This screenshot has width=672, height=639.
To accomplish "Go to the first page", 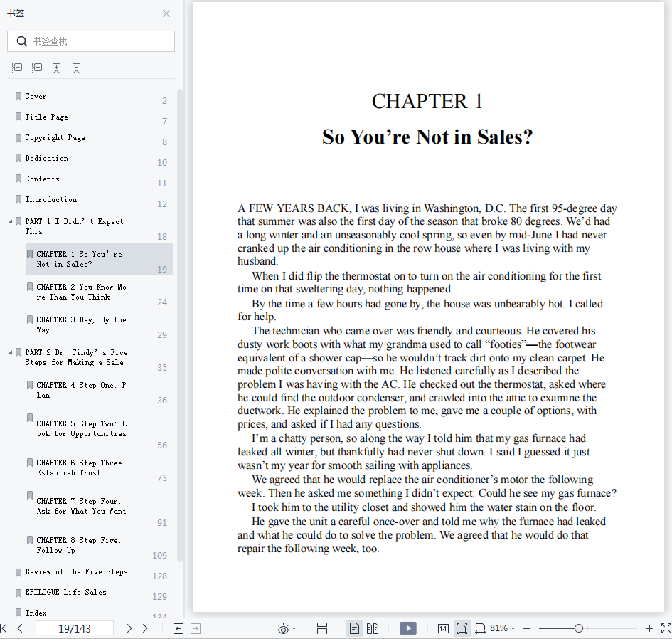I will [x=4, y=629].
